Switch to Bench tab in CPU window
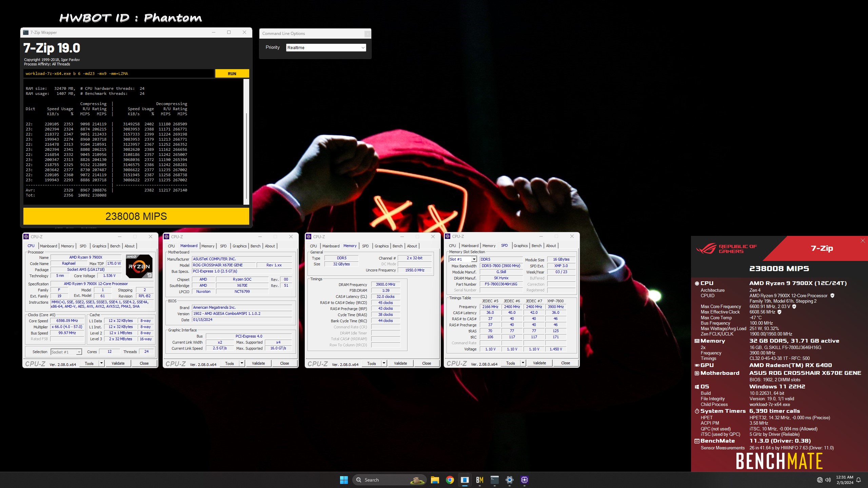This screenshot has width=868, height=488. pos(115,246)
